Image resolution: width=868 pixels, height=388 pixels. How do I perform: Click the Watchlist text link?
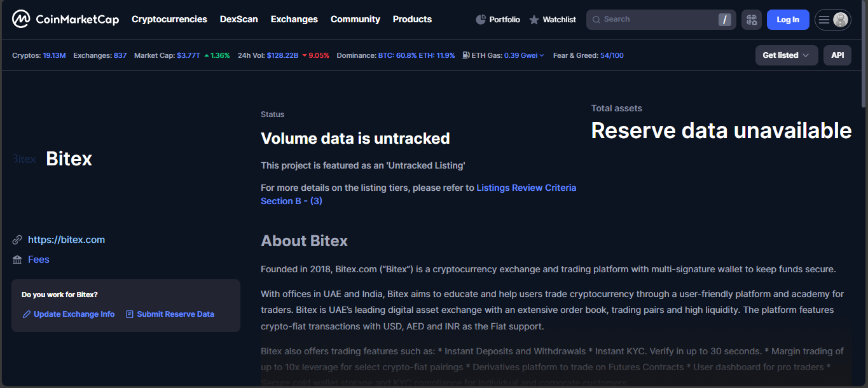[x=560, y=20]
